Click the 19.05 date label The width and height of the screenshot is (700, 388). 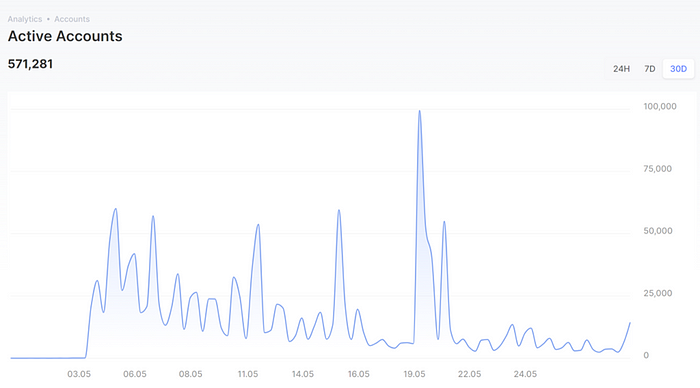click(414, 374)
